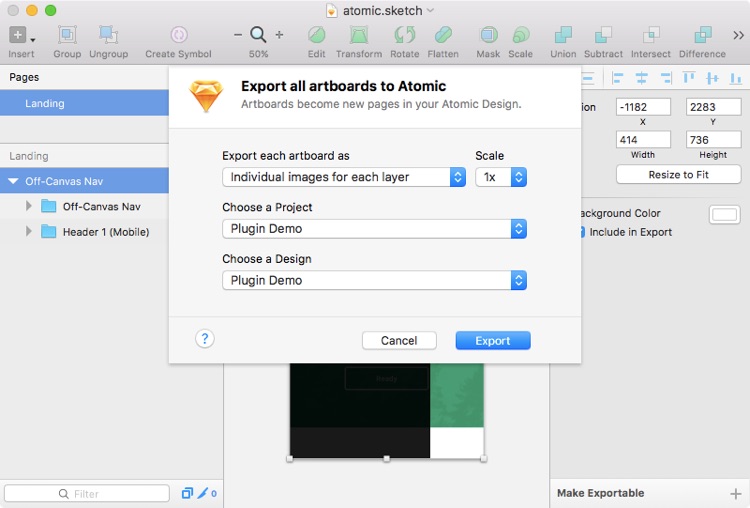The width and height of the screenshot is (750, 508).
Task: Open the Scale 1x dropdown
Action: tap(501, 177)
